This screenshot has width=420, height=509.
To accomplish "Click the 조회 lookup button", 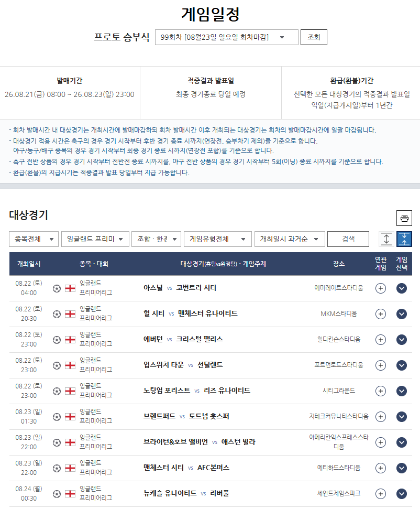I will tap(314, 37).
